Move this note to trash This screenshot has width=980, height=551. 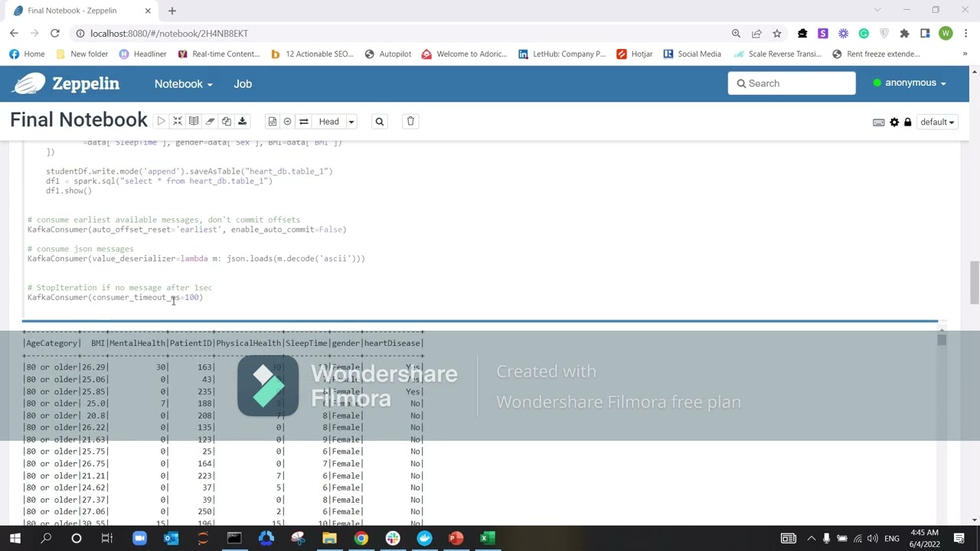pos(410,121)
